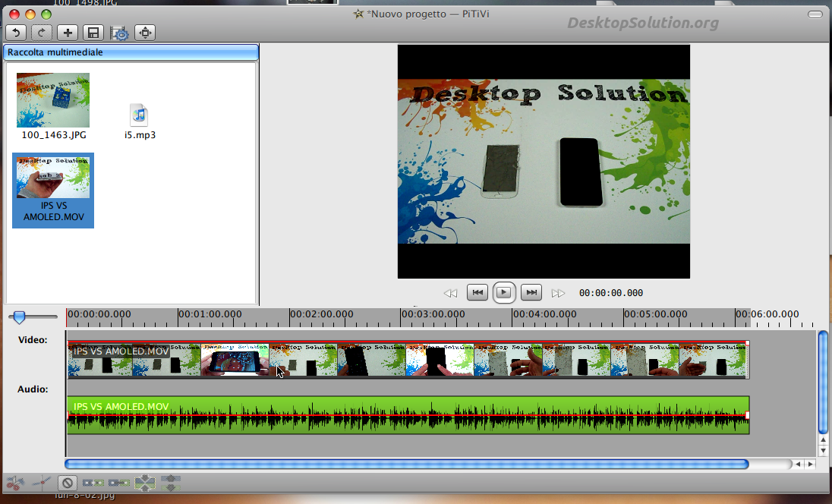Click the Undo arrow in the toolbar
The image size is (832, 504).
coord(17,33)
